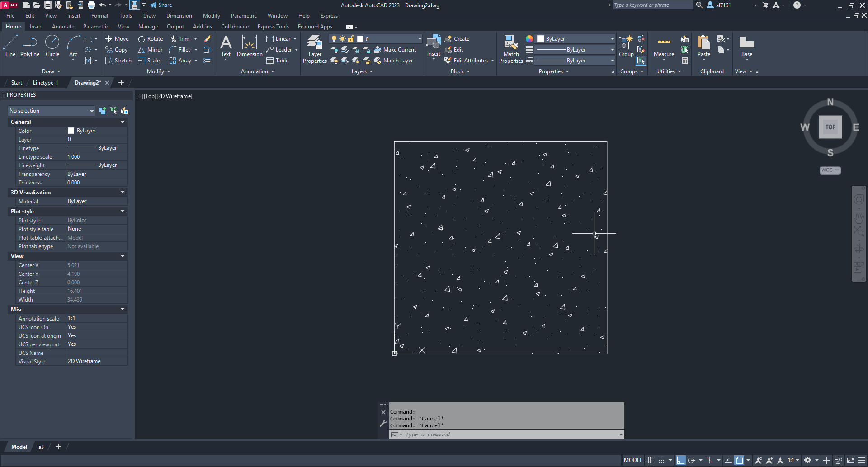Select the Line drawing tool

(10, 46)
